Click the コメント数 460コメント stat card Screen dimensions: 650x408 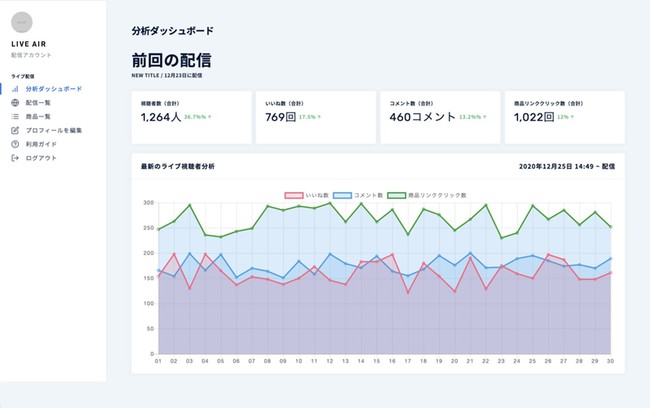click(x=440, y=117)
